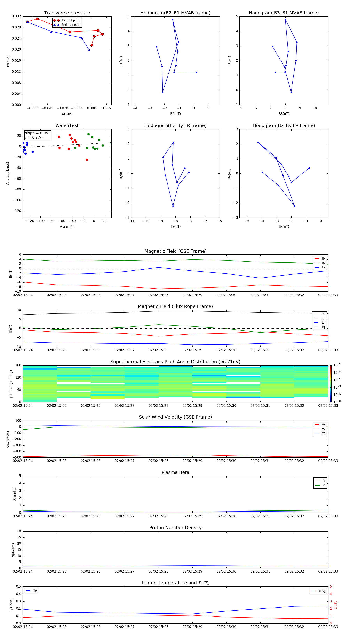Click the 'B3(nT)' x-axis label

click(x=284, y=114)
